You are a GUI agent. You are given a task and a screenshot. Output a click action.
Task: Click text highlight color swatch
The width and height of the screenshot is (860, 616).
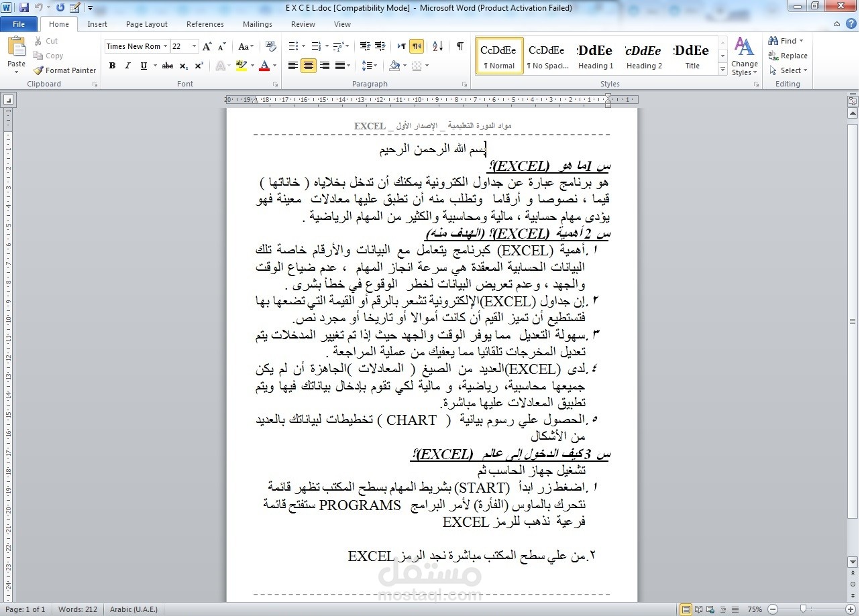click(x=241, y=66)
